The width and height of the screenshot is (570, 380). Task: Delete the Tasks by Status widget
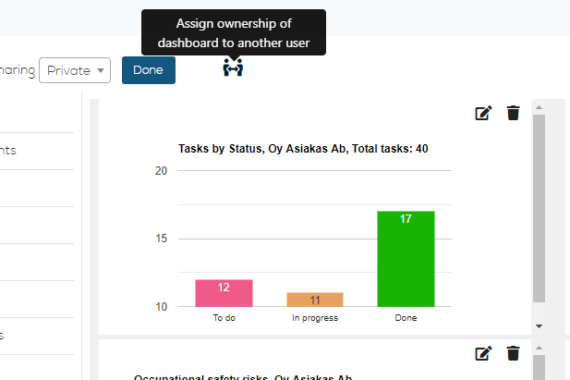coord(513,113)
